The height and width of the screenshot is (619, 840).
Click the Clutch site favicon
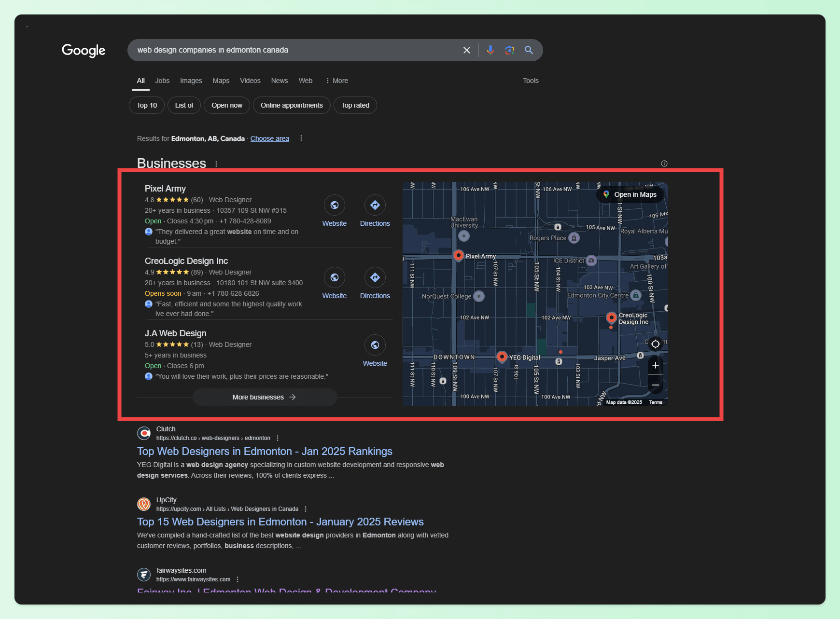(144, 433)
